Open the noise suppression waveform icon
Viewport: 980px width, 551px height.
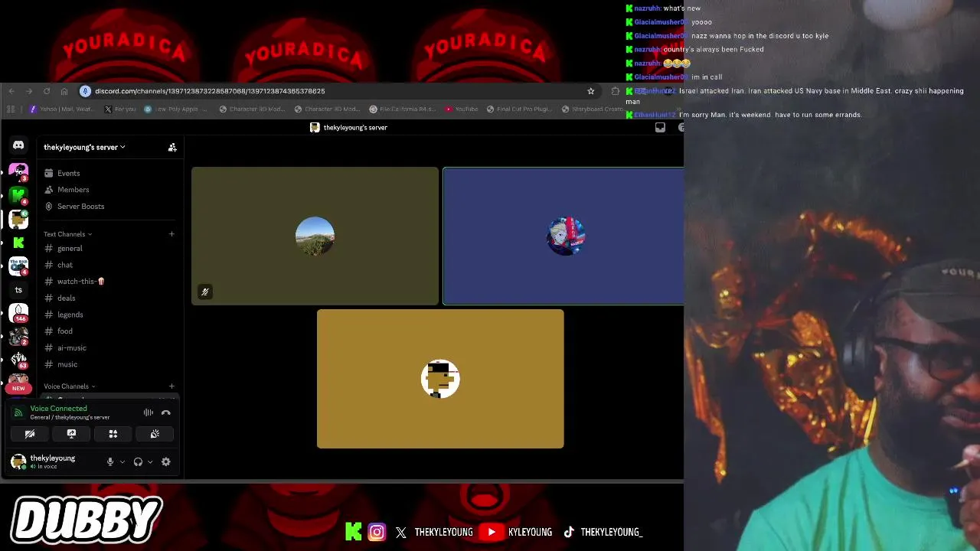coord(149,412)
